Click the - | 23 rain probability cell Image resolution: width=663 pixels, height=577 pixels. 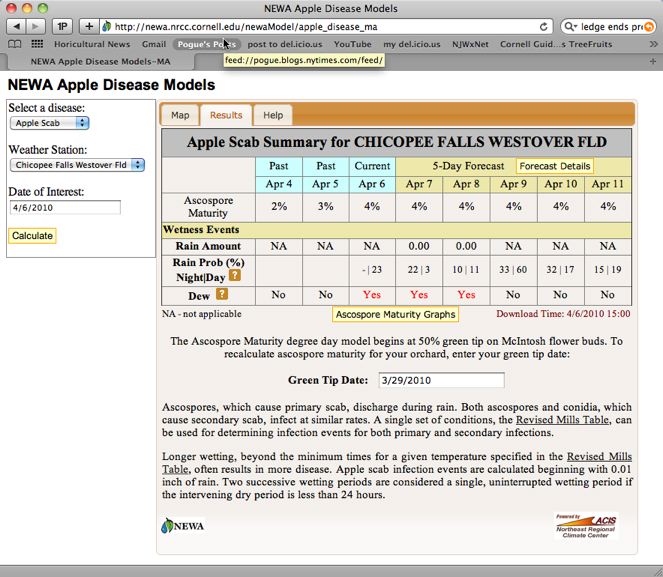click(x=372, y=270)
